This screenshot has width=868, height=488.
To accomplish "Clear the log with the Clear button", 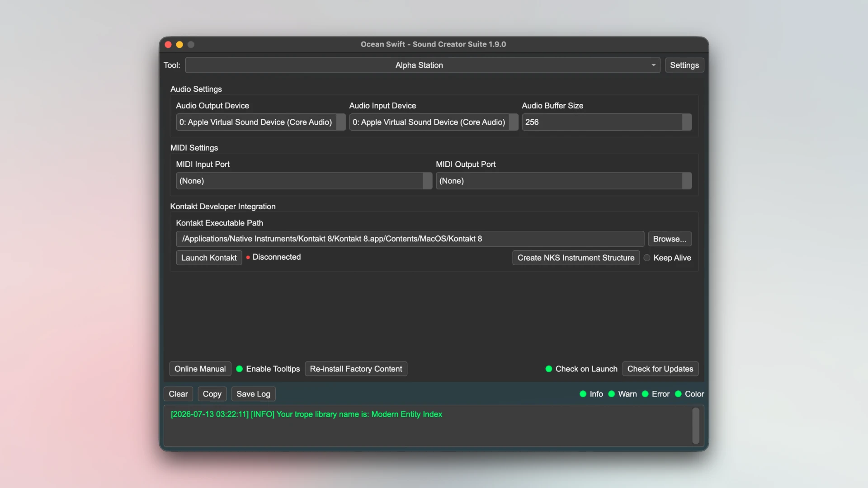I will pyautogui.click(x=178, y=394).
